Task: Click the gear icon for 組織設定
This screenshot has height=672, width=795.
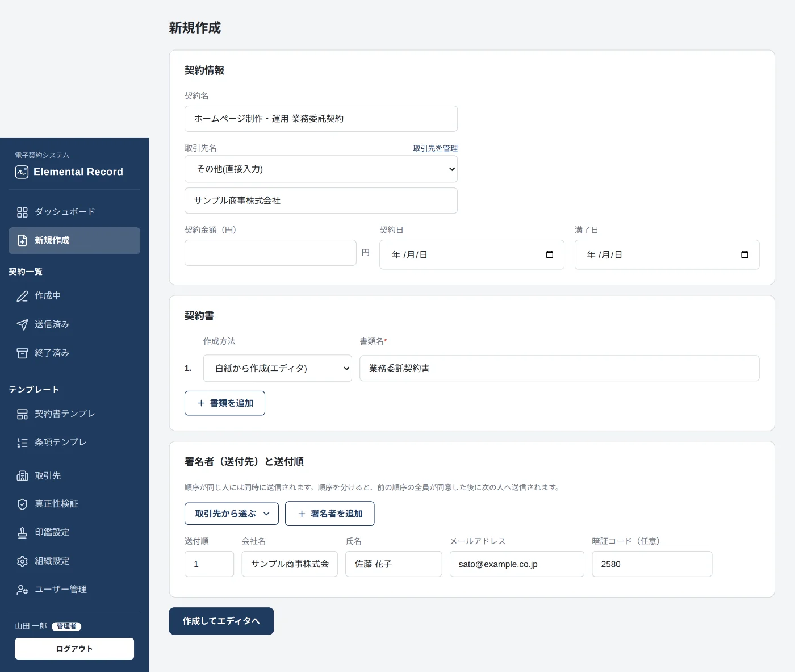Action: tap(22, 561)
